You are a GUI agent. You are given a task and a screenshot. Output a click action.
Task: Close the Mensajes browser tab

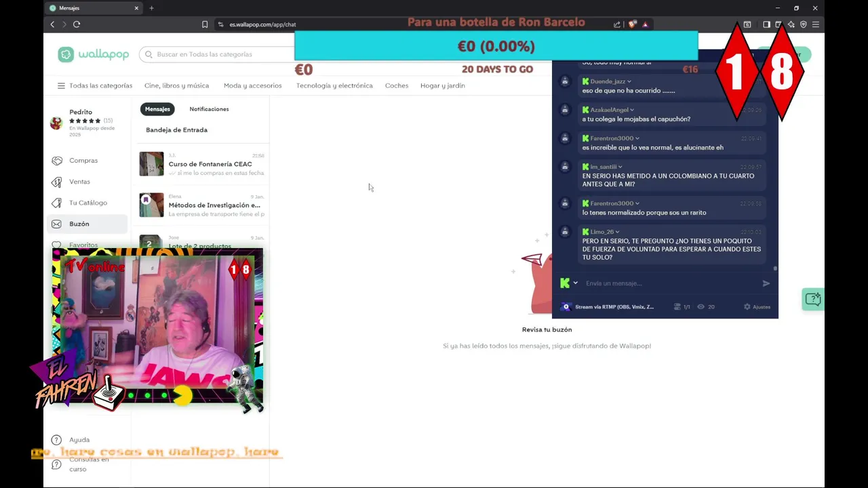[136, 8]
